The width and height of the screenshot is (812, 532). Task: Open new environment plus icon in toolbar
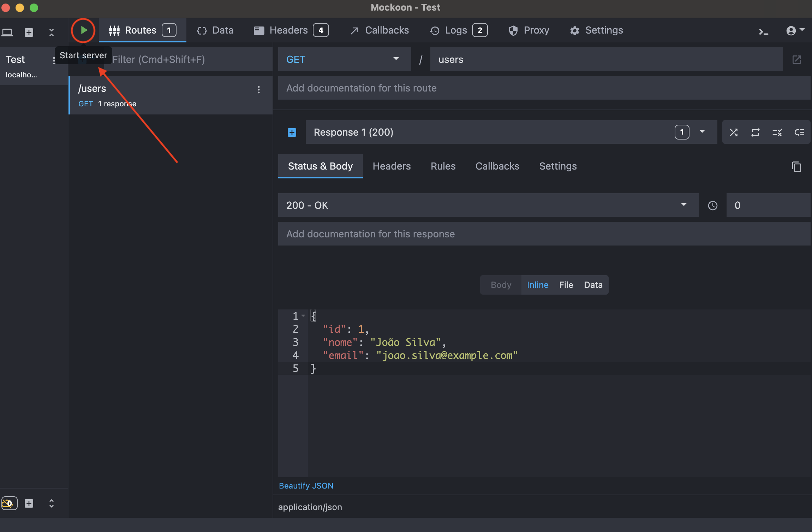pos(29,32)
